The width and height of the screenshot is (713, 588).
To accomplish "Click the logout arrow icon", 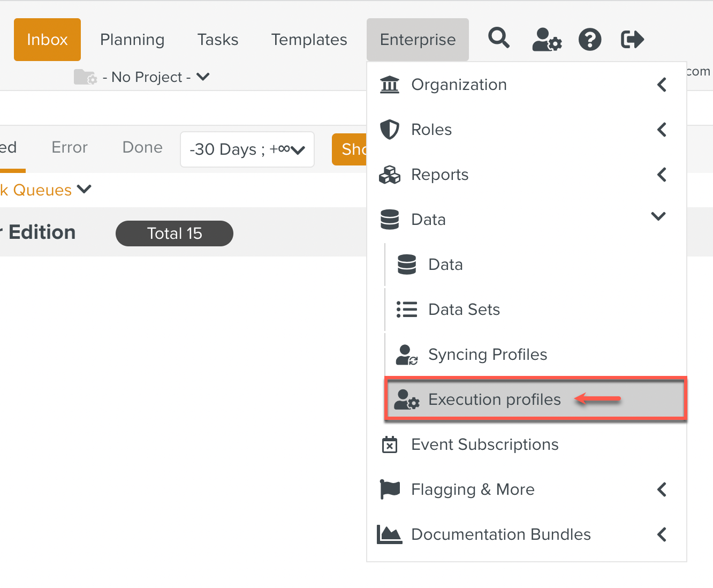I will 632,39.
